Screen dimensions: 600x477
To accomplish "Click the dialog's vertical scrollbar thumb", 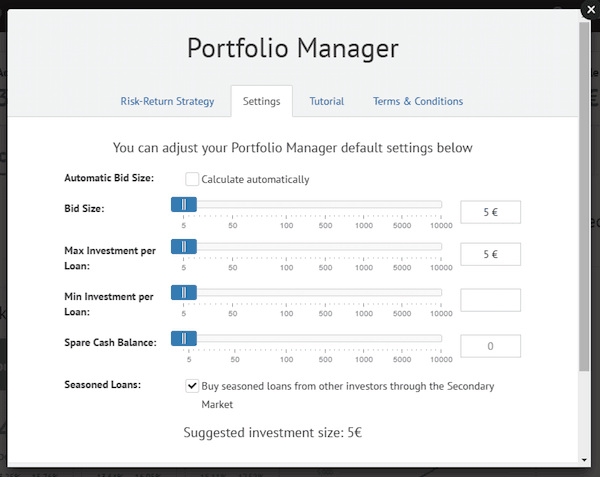I will pos(584,200).
